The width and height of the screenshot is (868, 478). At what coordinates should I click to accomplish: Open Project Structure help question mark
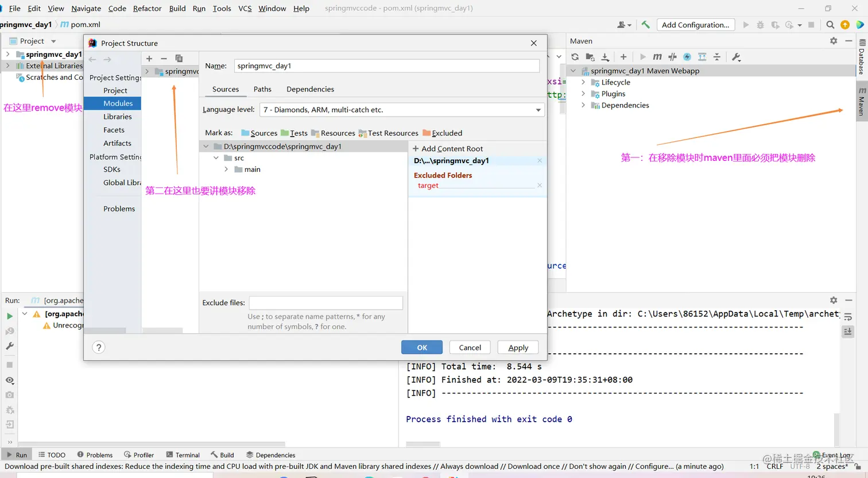coord(99,347)
